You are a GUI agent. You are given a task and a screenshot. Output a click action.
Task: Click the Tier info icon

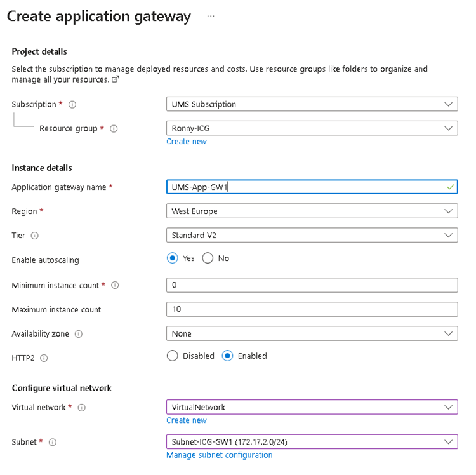(34, 236)
